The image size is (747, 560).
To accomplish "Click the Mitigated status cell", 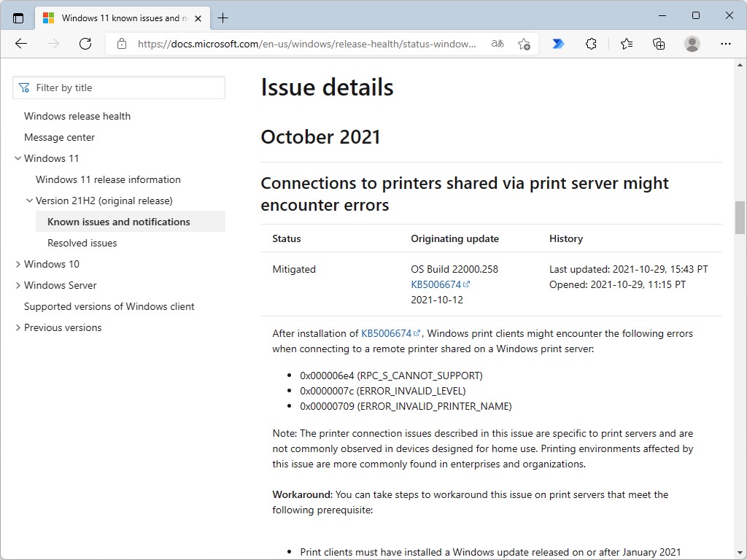I will click(294, 269).
